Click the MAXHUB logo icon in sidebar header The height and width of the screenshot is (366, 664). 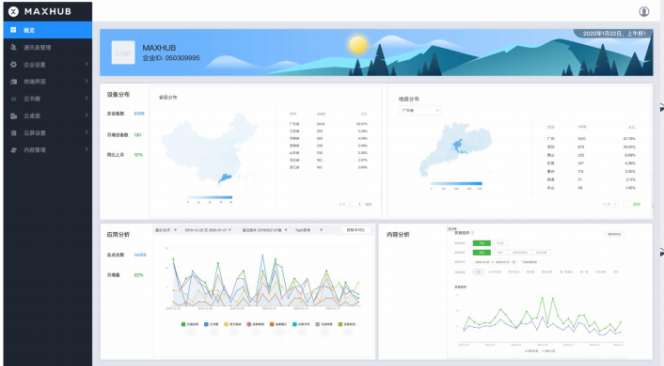14,11
